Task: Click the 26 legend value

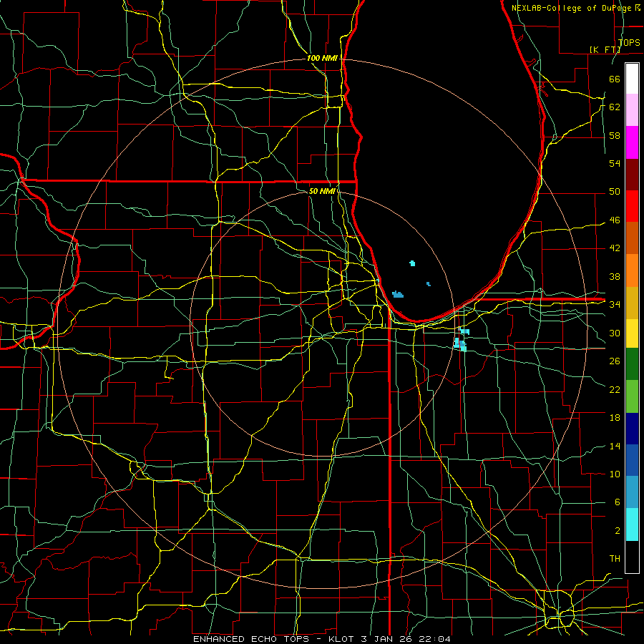Action: pyautogui.click(x=615, y=361)
